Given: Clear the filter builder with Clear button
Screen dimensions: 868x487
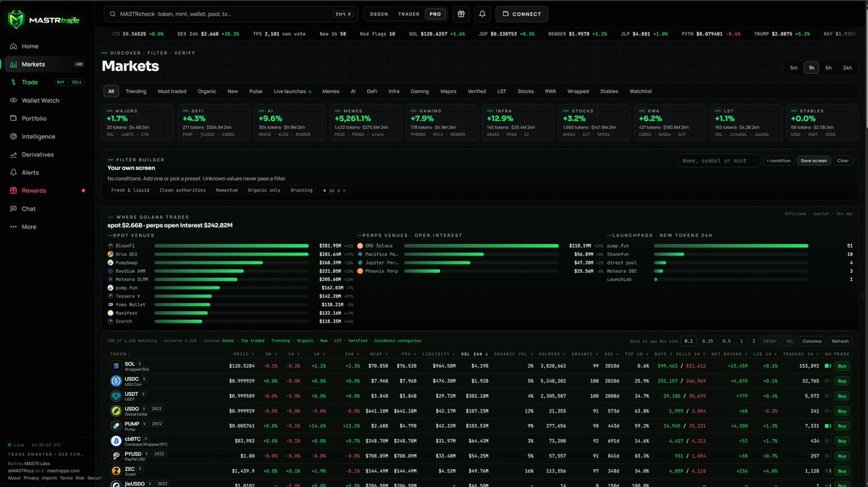Looking at the screenshot, I should point(843,161).
